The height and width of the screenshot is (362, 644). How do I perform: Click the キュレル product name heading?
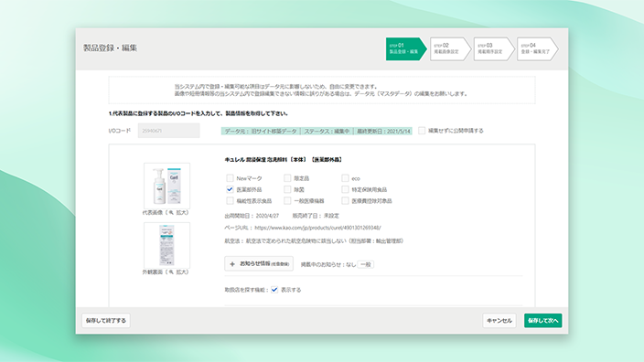[x=284, y=160]
